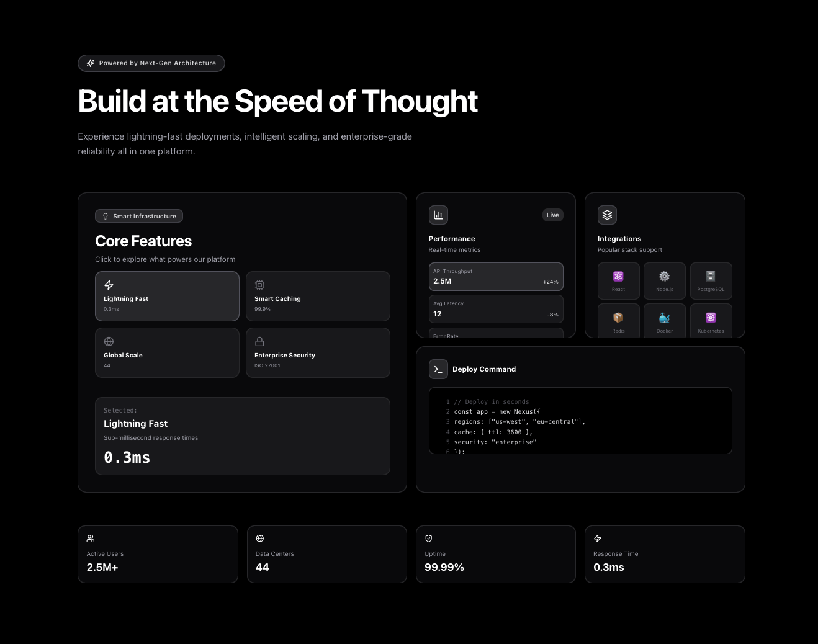Viewport: 818px width, 644px height.
Task: Choose the Smart Caching feature card
Action: click(x=318, y=296)
